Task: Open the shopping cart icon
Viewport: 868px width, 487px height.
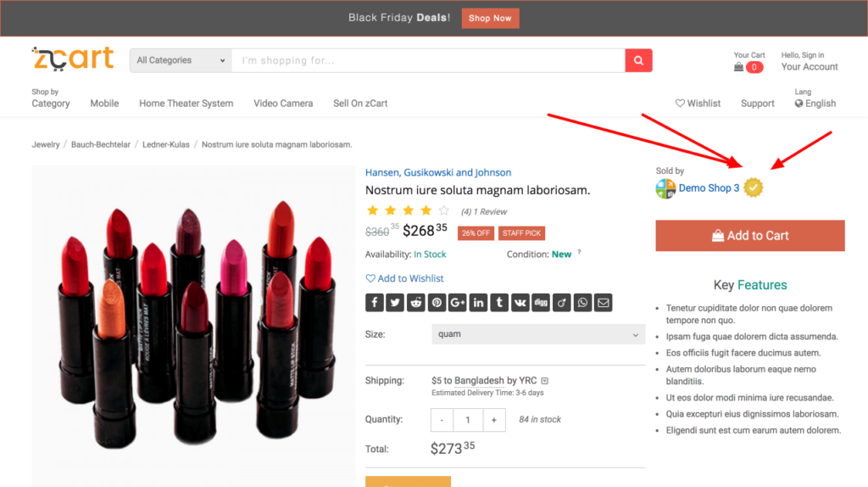Action: pos(739,67)
